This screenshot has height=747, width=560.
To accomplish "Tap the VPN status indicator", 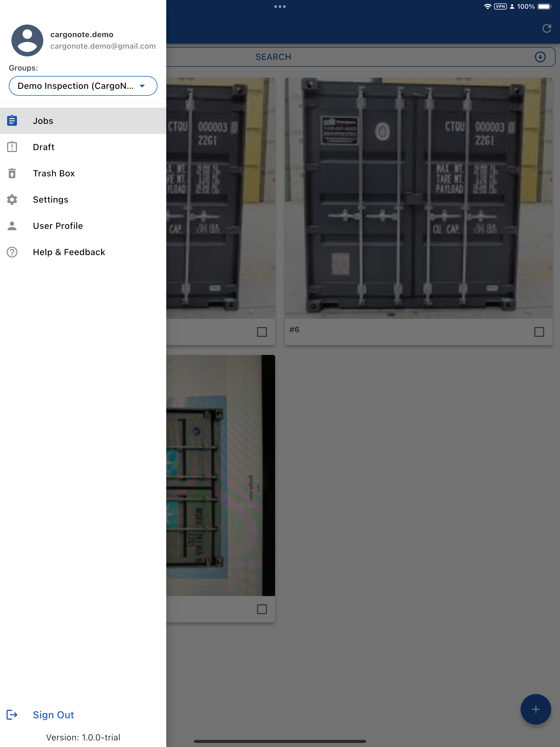I will [x=500, y=6].
